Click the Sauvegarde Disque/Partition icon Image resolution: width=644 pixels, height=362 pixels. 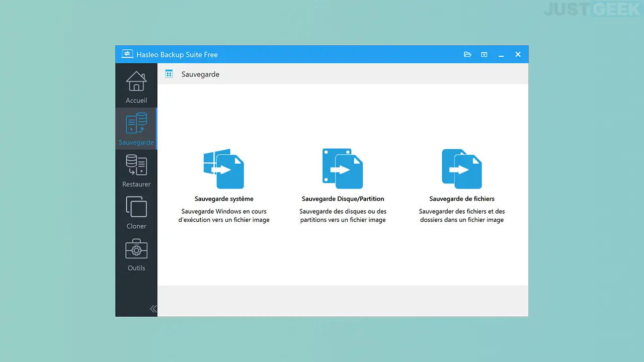pos(343,168)
